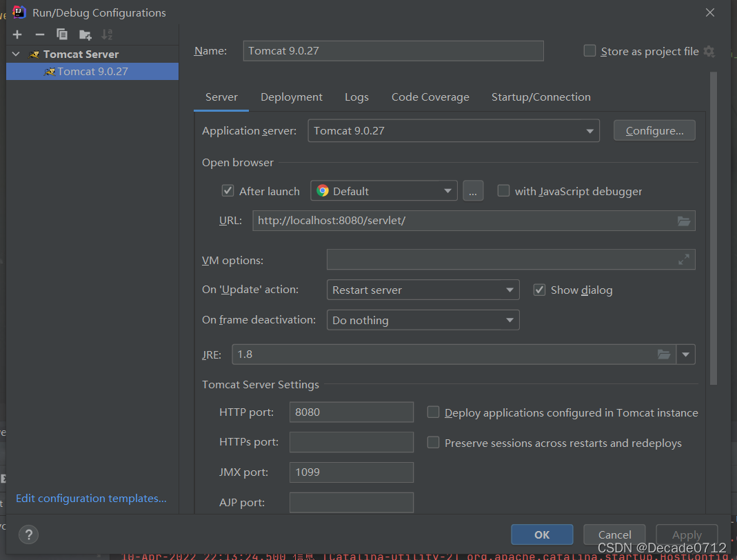
Task: Click the Configure... button
Action: tap(654, 131)
